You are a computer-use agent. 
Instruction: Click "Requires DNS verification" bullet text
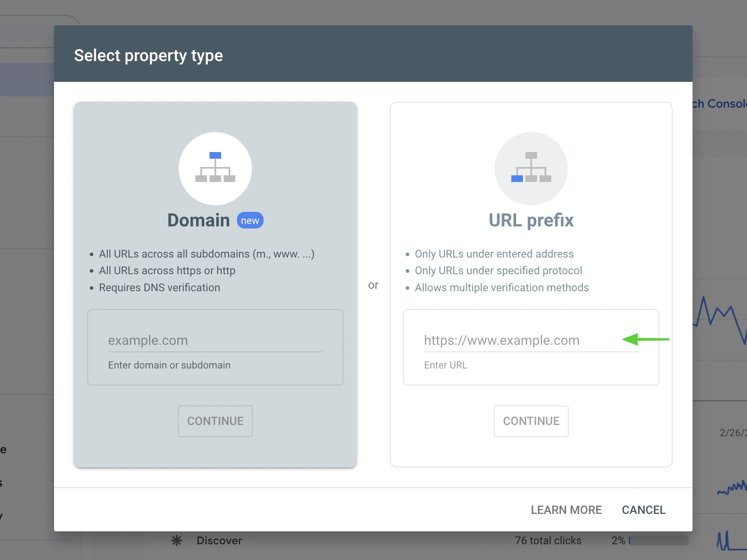point(160,287)
